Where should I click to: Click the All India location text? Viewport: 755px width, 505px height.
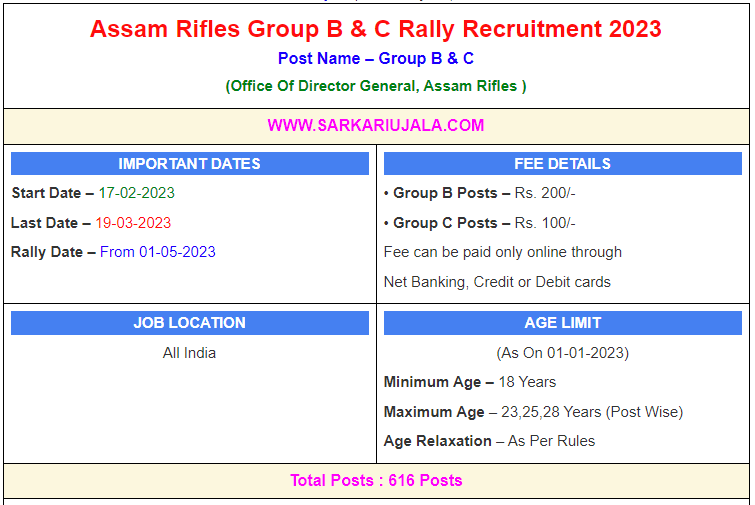(189, 353)
